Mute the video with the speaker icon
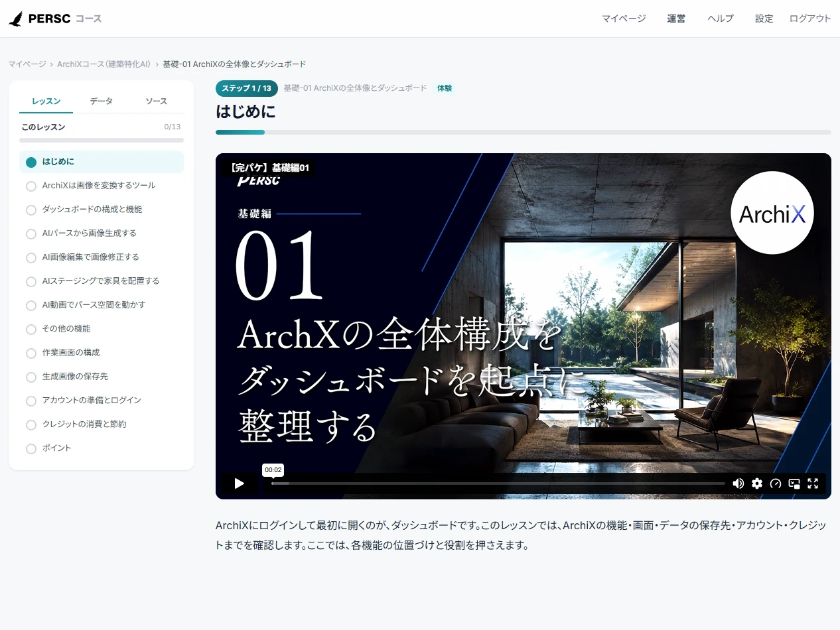This screenshot has width=840, height=630. coord(738,483)
